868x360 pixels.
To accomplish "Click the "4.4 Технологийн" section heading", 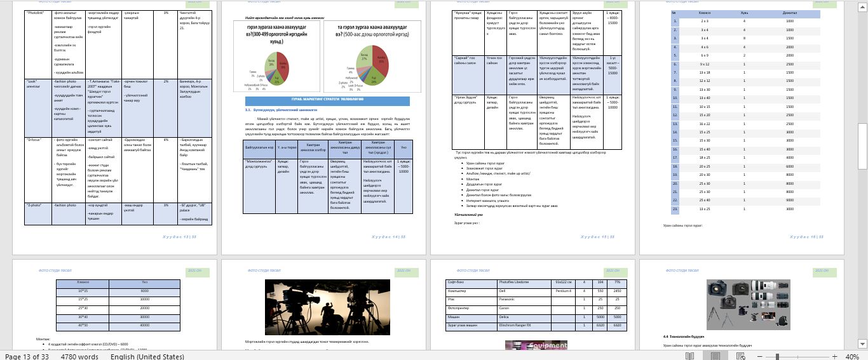I will [x=683, y=336].
